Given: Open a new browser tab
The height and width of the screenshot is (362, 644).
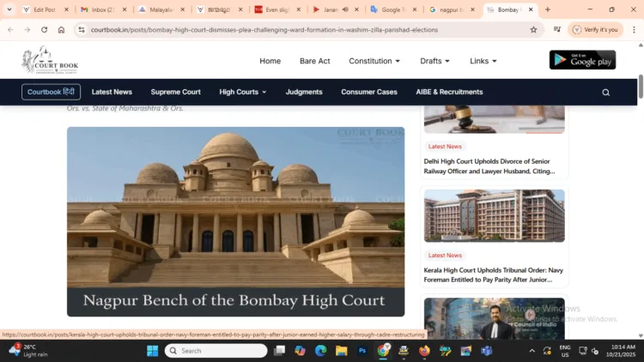Looking at the screenshot, I should [548, 9].
